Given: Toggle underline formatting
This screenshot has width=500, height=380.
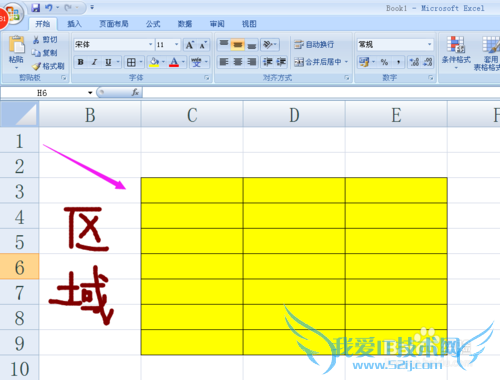Looking at the screenshot, I should (x=108, y=62).
